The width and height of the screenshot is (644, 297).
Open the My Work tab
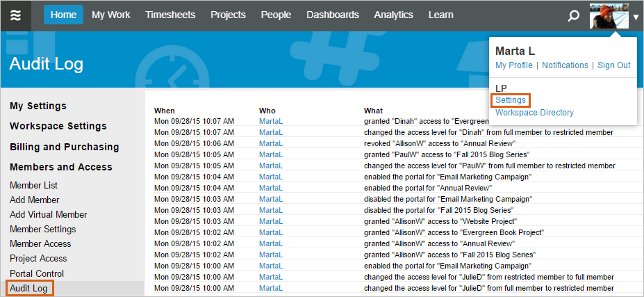point(111,15)
